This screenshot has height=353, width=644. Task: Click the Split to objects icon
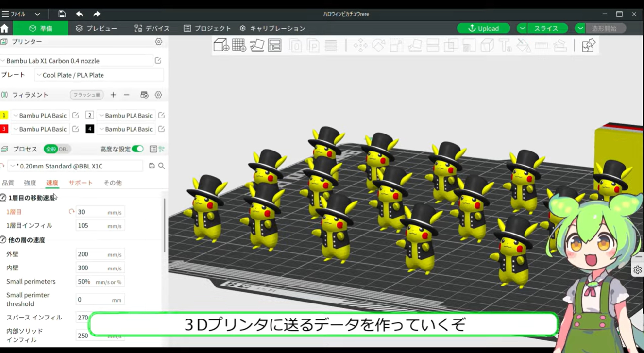tap(295, 46)
